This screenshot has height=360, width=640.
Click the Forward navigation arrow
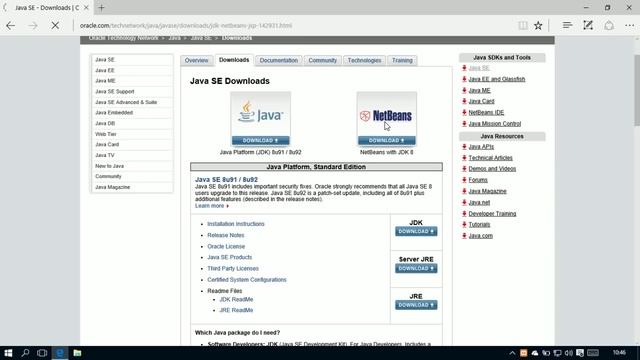pos(33,25)
